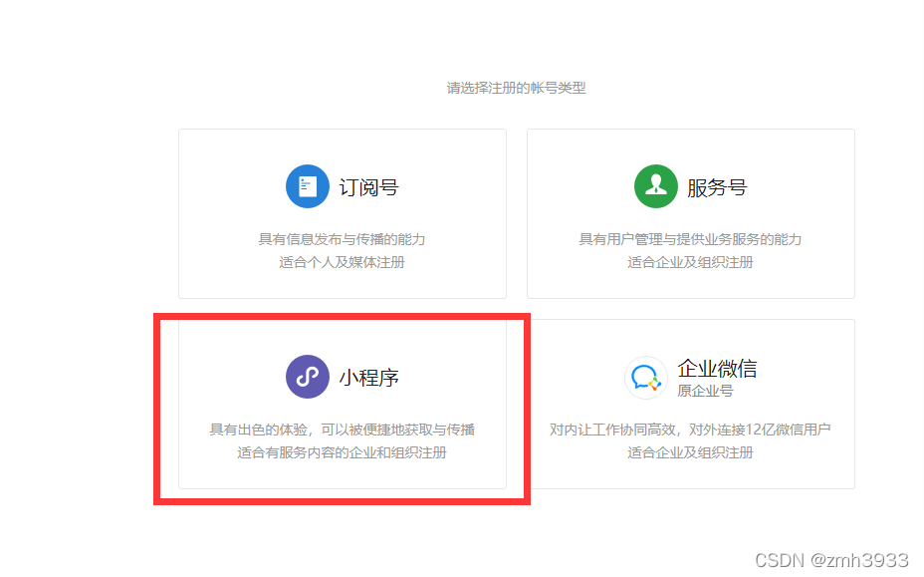Viewport: 924px width, 577px height.
Task: Select the 企业微信 account type title
Action: [x=717, y=369]
